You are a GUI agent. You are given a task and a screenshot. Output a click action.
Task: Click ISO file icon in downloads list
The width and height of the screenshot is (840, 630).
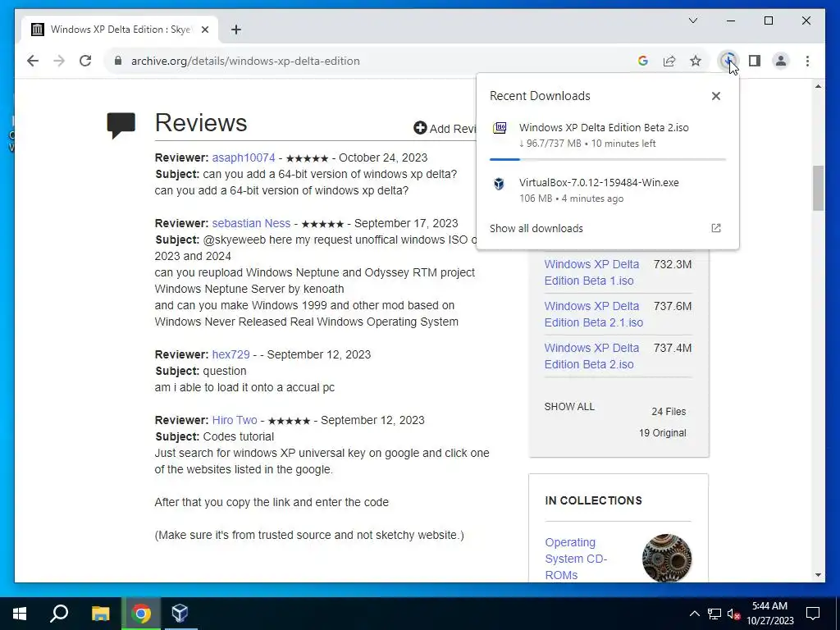pos(500,128)
